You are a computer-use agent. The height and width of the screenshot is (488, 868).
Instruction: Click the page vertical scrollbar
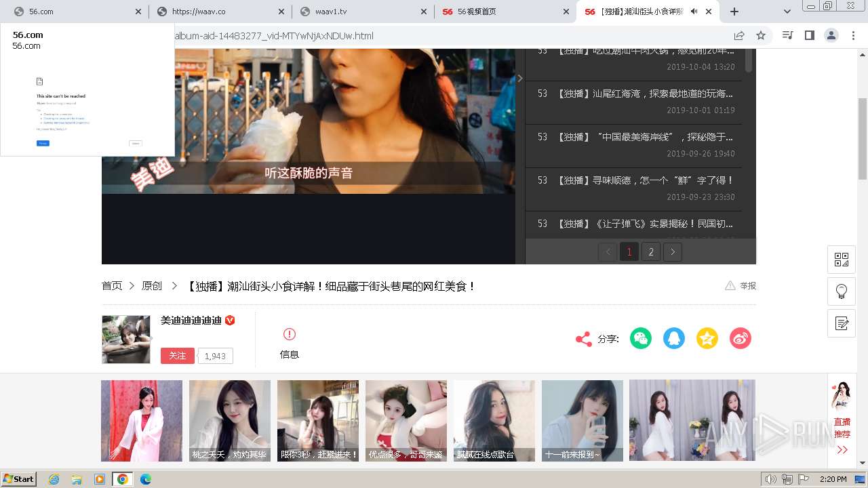tap(863, 139)
